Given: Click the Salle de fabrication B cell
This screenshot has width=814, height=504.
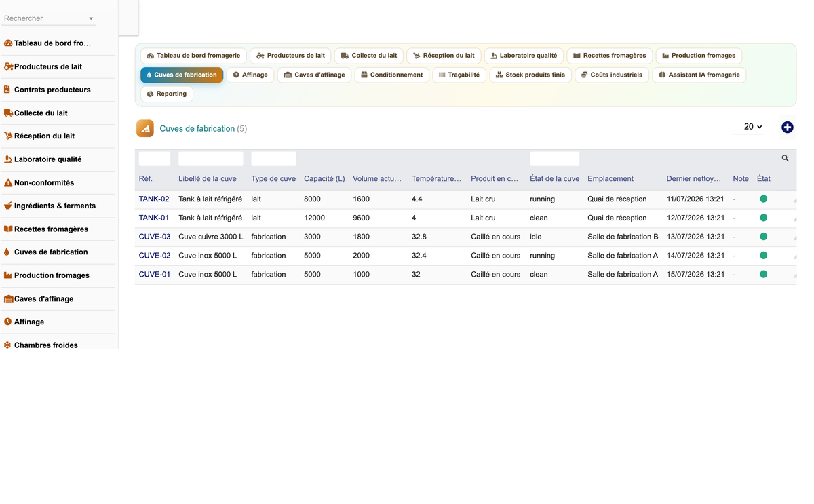Looking at the screenshot, I should click(x=623, y=237).
